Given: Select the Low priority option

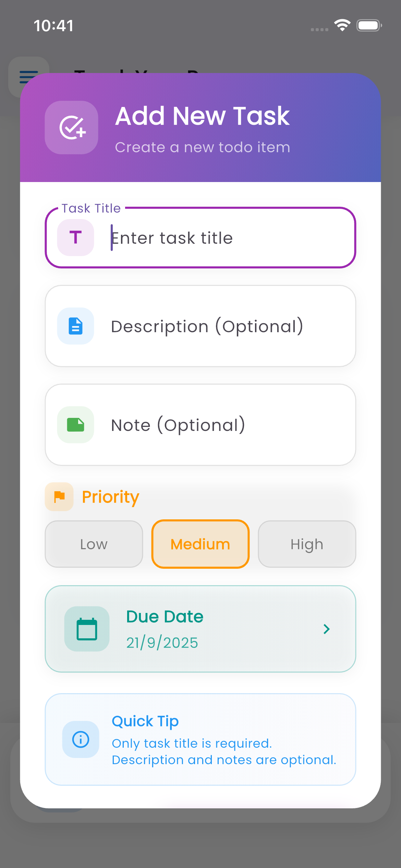Looking at the screenshot, I should [94, 544].
